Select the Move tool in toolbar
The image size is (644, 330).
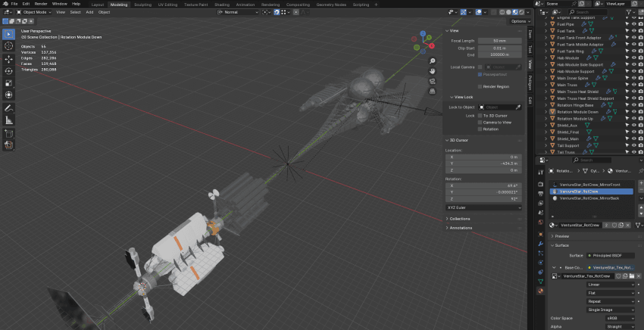point(8,59)
